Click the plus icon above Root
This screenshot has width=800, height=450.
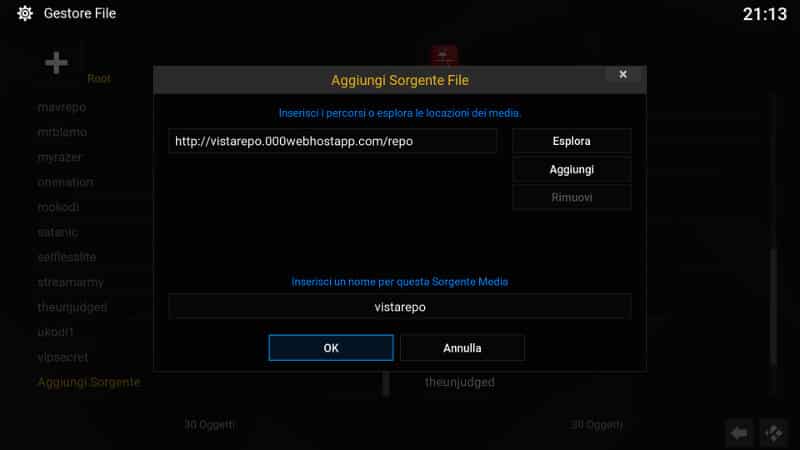[x=56, y=63]
